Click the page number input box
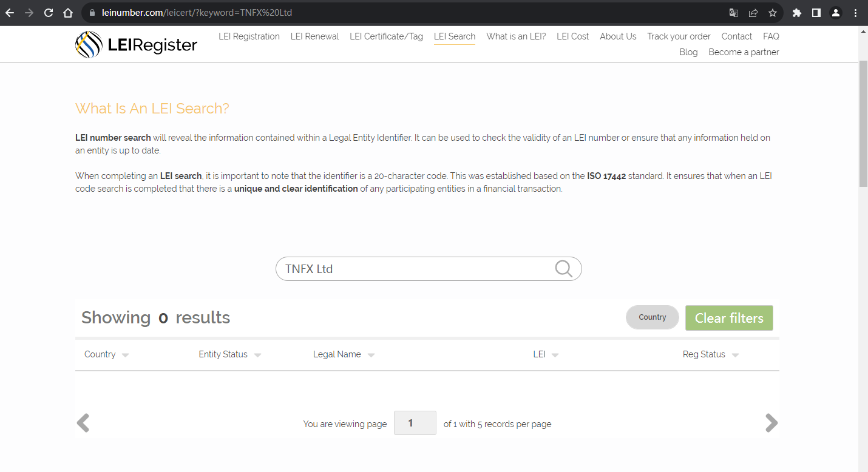Viewport: 868px width, 472px height. pos(415,423)
